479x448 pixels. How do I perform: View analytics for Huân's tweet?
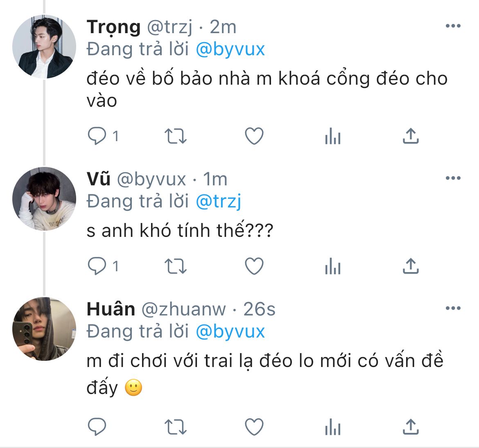pyautogui.click(x=332, y=427)
